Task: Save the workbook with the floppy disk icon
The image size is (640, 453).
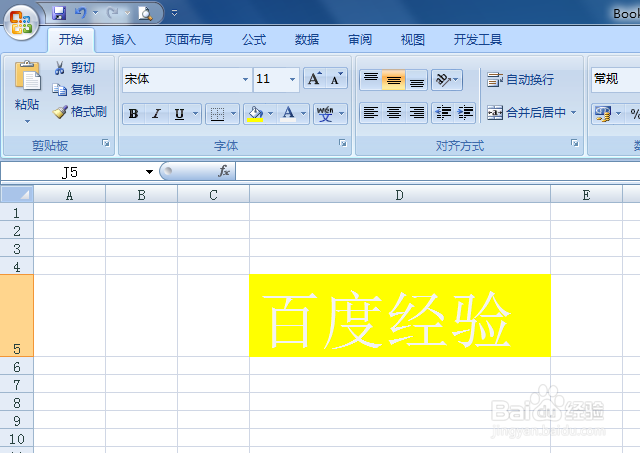Action: tap(59, 13)
